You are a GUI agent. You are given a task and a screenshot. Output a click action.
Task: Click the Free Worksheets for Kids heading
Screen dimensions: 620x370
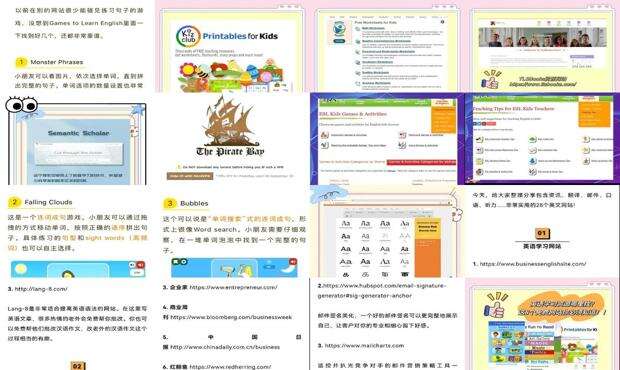(x=375, y=23)
